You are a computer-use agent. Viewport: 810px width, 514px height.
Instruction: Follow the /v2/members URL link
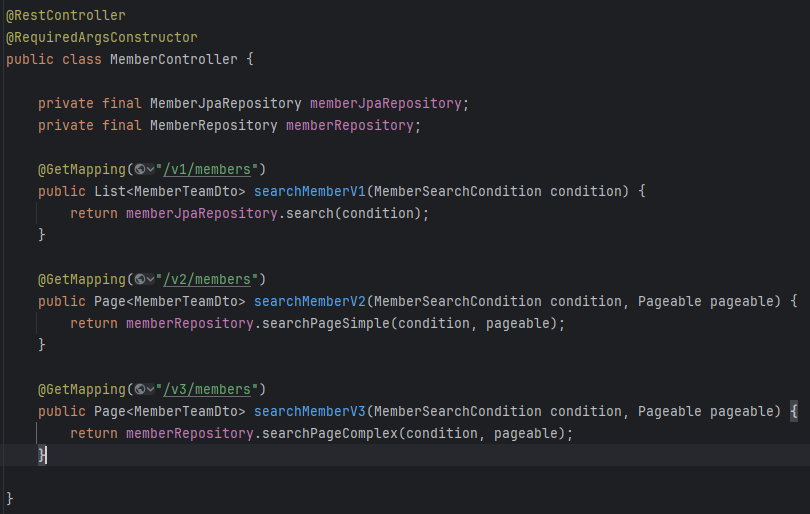[207, 279]
